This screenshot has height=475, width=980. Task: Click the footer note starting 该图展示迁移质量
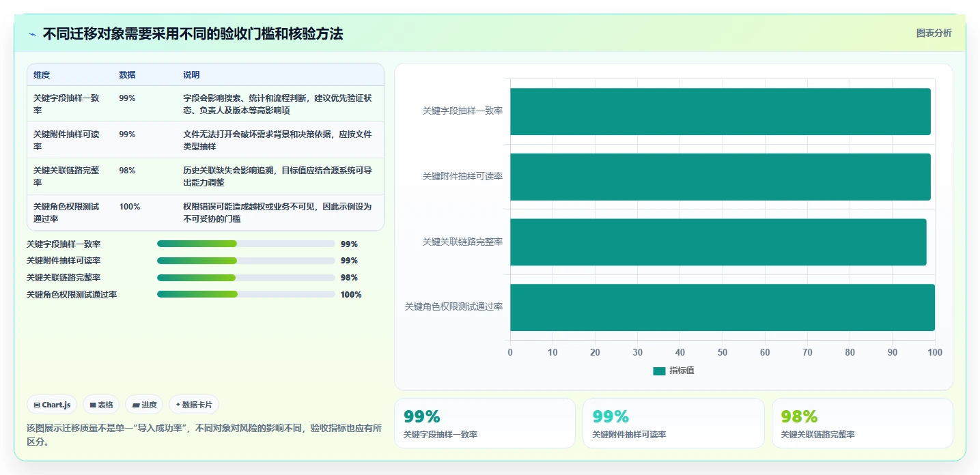[204, 435]
